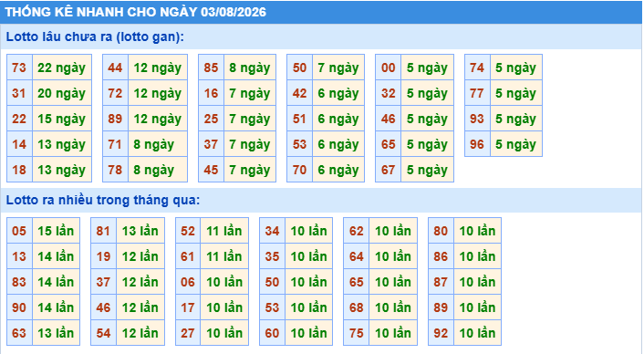Select the 'Lotto lâu chưa ra (lotto gan)' heading
The image size is (644, 354).
pos(95,36)
